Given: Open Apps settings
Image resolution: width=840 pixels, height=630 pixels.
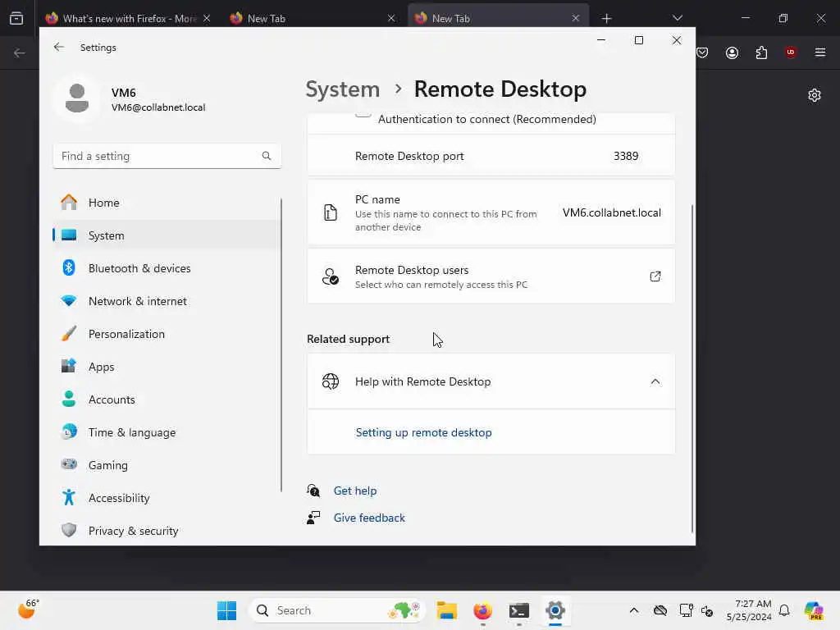Looking at the screenshot, I should (167, 367).
